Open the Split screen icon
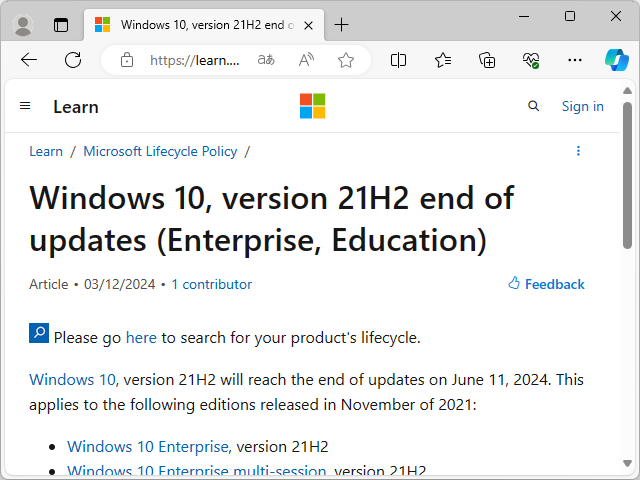640x480 pixels. (x=398, y=60)
